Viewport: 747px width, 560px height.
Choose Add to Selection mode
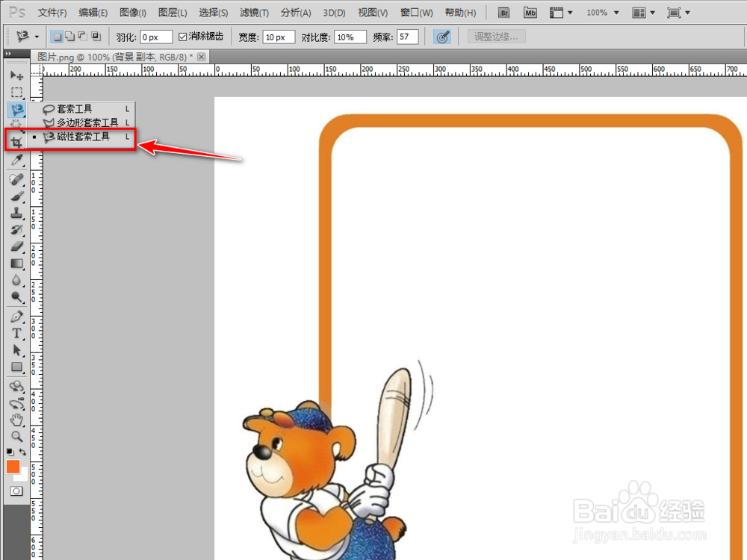[x=70, y=37]
